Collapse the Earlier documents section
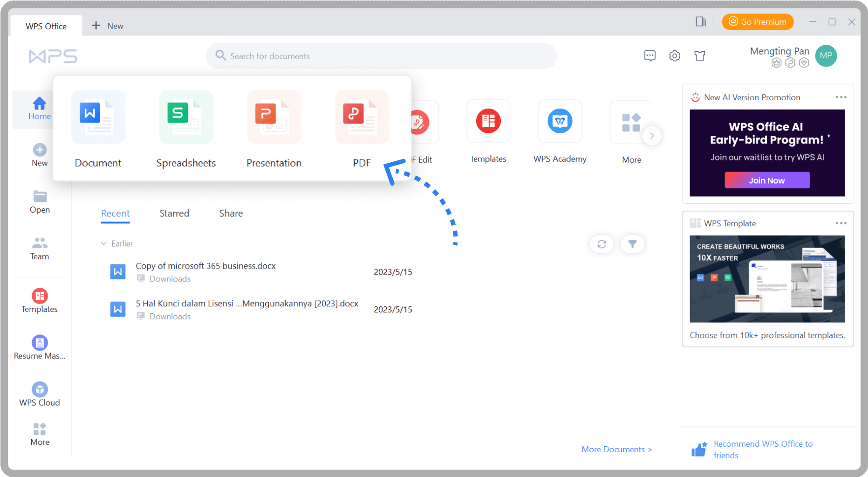 (x=103, y=243)
